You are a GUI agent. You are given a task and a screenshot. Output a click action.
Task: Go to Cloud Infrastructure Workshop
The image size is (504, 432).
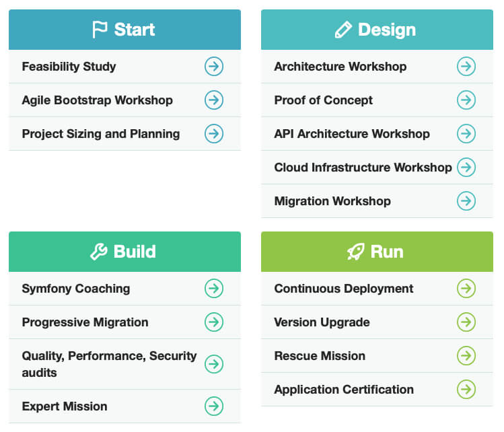pos(363,168)
